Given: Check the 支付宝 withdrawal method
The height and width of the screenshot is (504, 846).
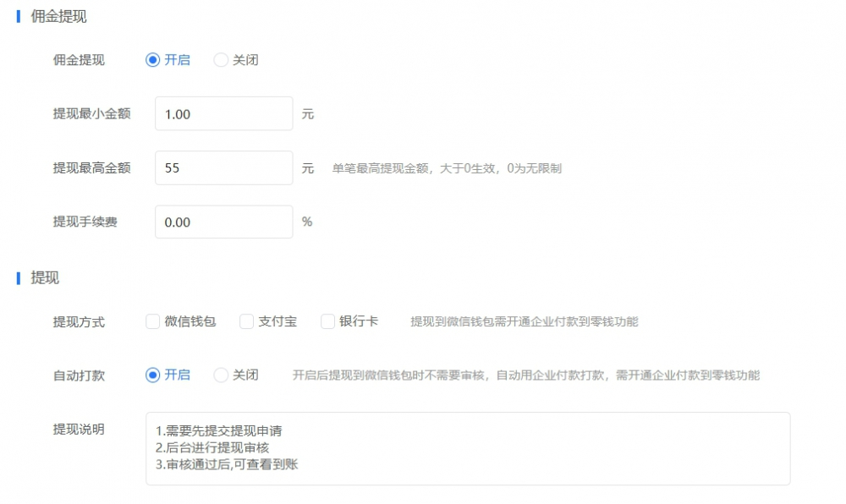Looking at the screenshot, I should [x=245, y=321].
